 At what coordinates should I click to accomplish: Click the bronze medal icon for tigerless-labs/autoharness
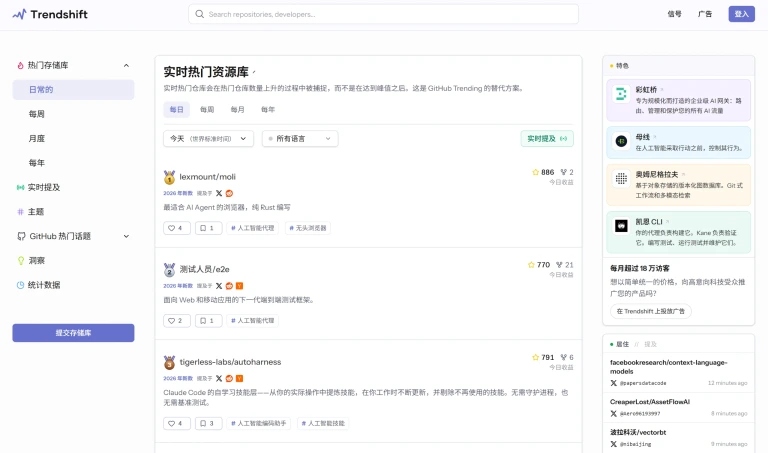[x=169, y=362]
